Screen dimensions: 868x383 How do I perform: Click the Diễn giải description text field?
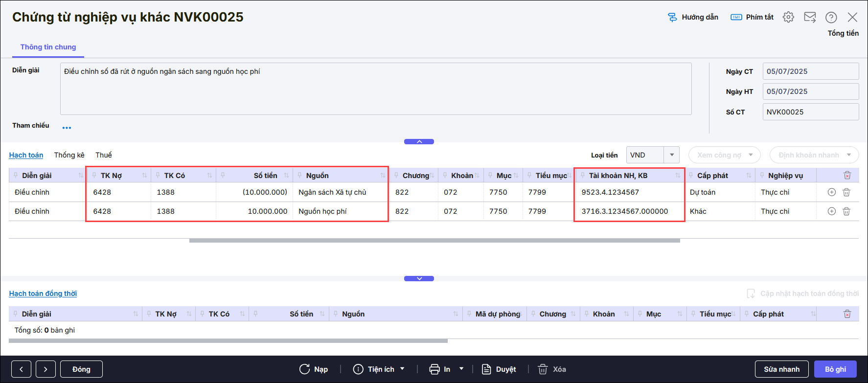point(375,89)
